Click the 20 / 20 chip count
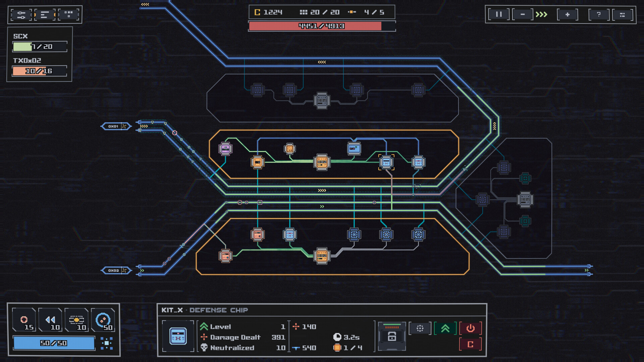This screenshot has height=362, width=644. tap(320, 12)
